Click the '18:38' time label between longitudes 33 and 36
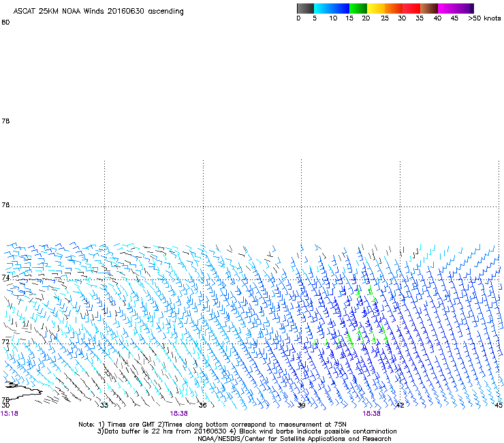This screenshot has width=504, height=443. [x=178, y=414]
